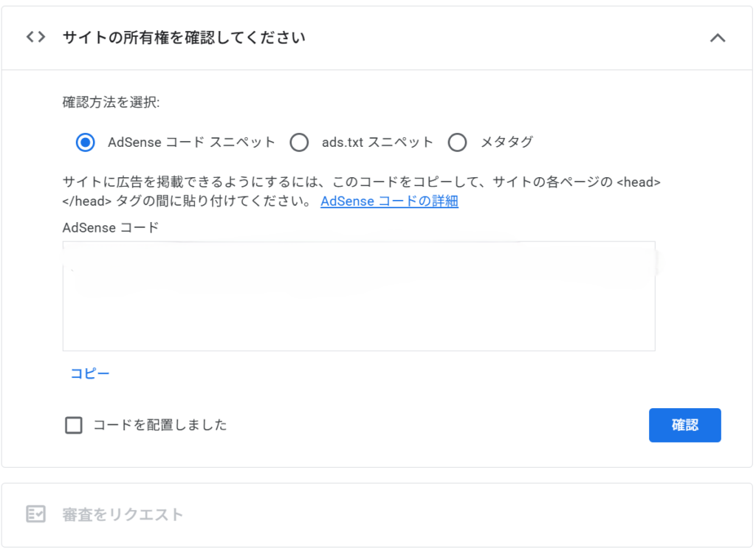The height and width of the screenshot is (555, 756).
Task: Click the AdSense コード スニペット option label
Action: point(191,142)
